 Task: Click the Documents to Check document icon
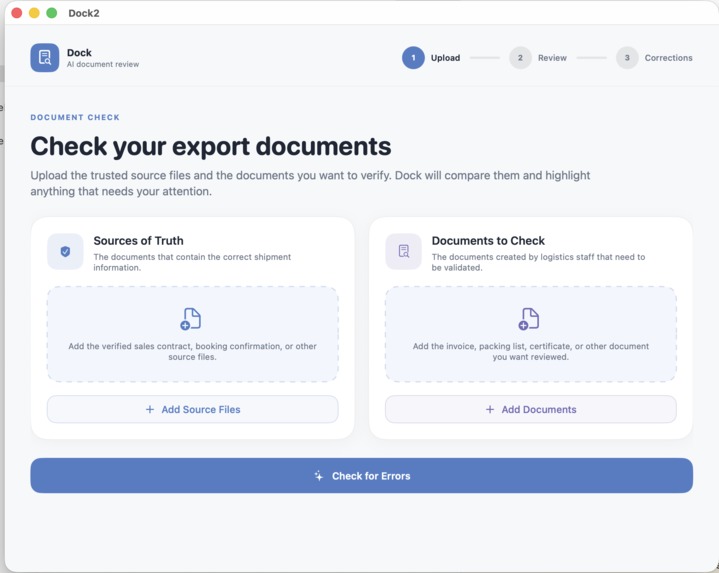click(x=404, y=251)
